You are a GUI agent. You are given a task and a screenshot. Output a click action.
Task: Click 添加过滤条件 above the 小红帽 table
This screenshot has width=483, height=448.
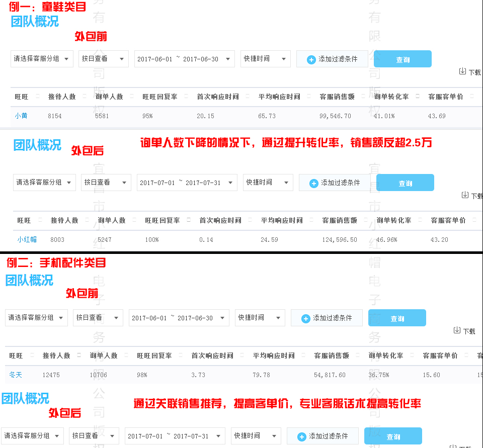point(335,183)
